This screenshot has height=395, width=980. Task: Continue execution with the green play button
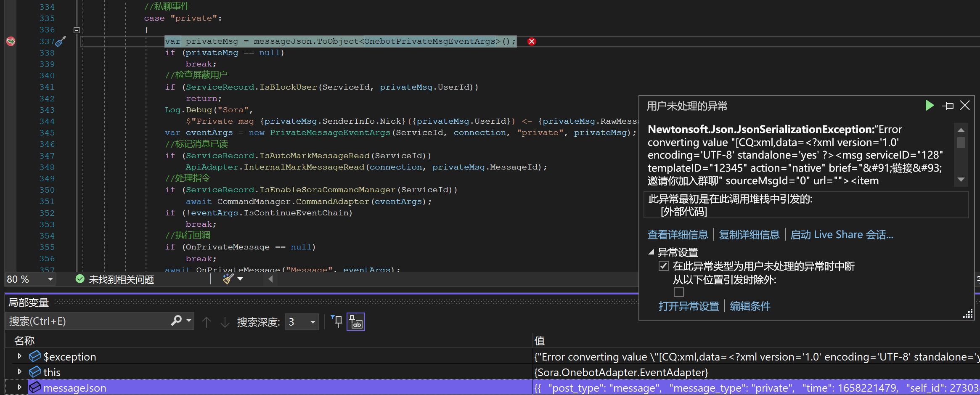coord(930,106)
